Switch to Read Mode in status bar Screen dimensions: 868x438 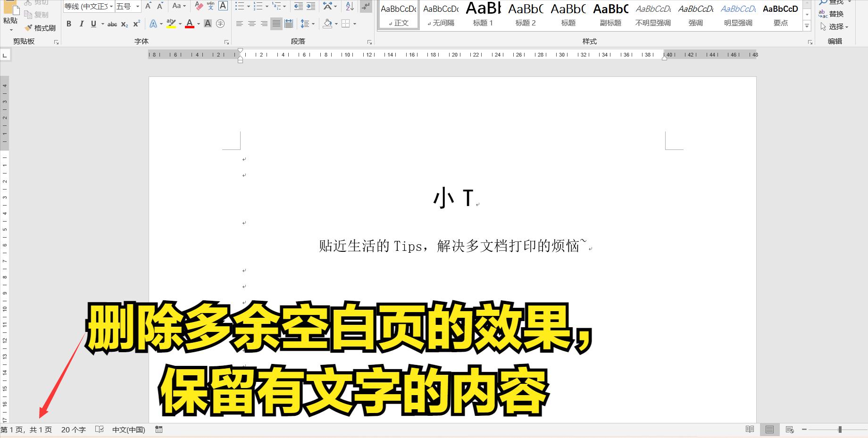(750, 430)
